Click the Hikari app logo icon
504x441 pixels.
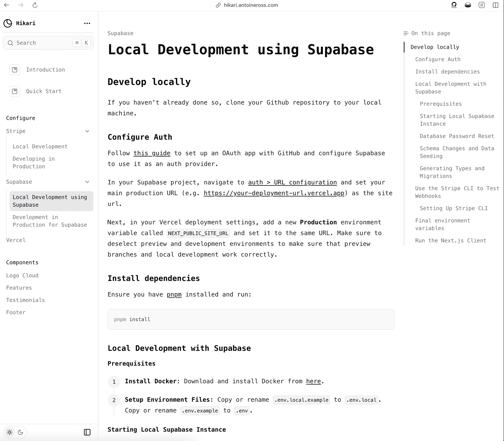click(x=8, y=23)
